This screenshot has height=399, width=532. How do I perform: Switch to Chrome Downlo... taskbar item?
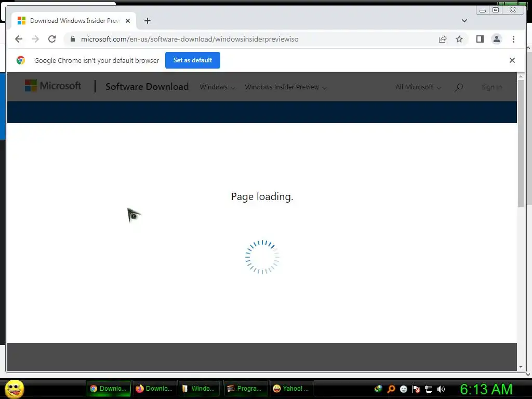pyautogui.click(x=109, y=389)
